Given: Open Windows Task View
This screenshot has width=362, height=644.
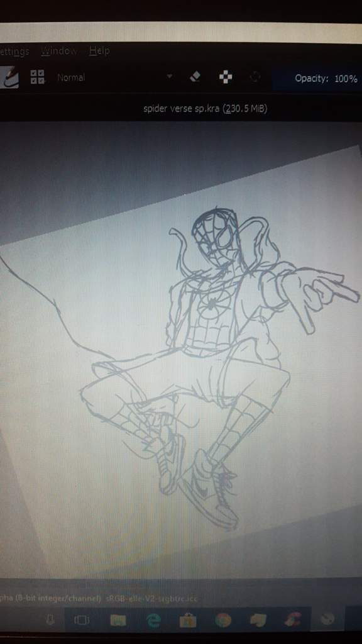Looking at the screenshot, I should tap(82, 620).
